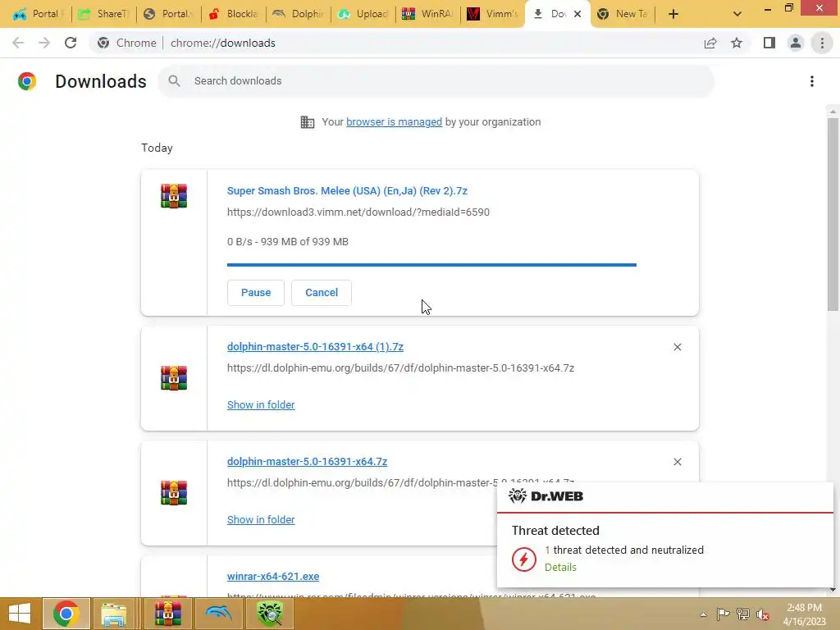Close the active Downloads tab
The height and width of the screenshot is (630, 840).
pos(577,14)
